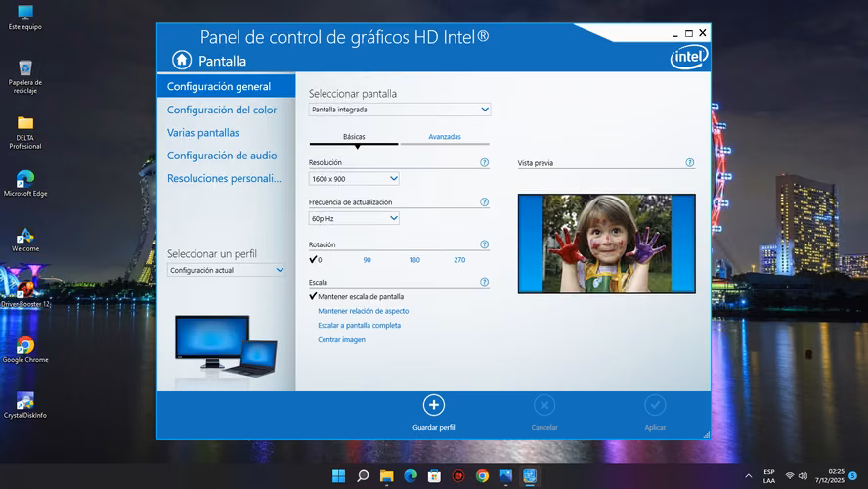Click the red app icon in the taskbar
Viewport: 868px width, 489px height.
pos(458,475)
